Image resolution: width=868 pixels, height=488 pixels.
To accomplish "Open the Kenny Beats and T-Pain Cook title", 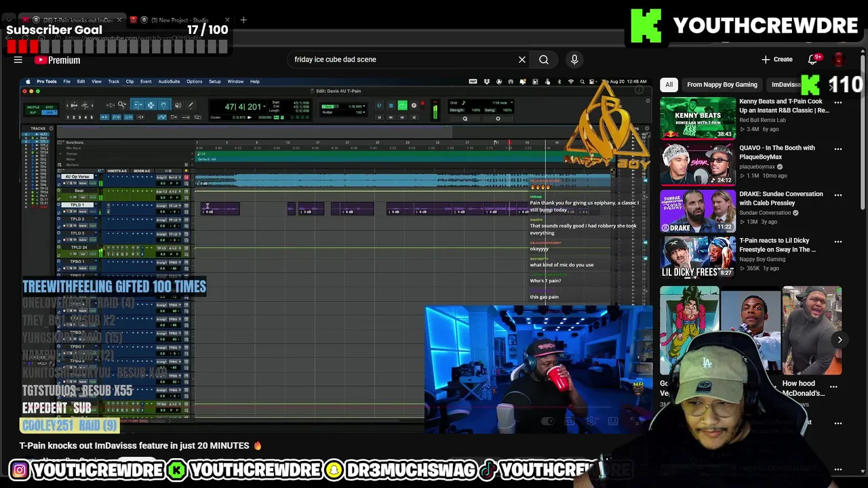I will point(784,106).
